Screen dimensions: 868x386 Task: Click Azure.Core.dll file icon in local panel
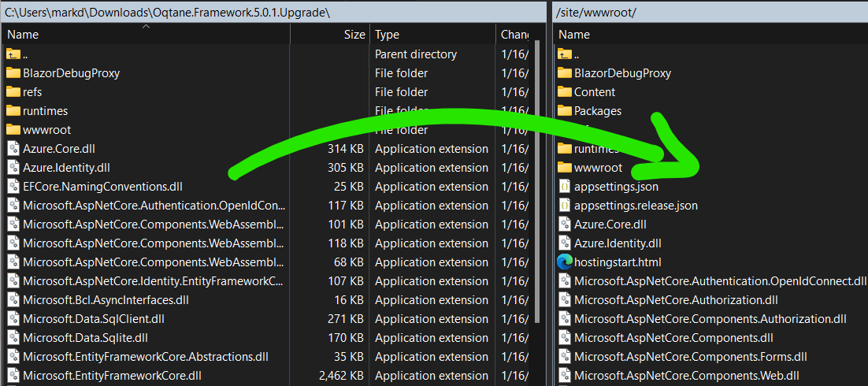coord(13,148)
